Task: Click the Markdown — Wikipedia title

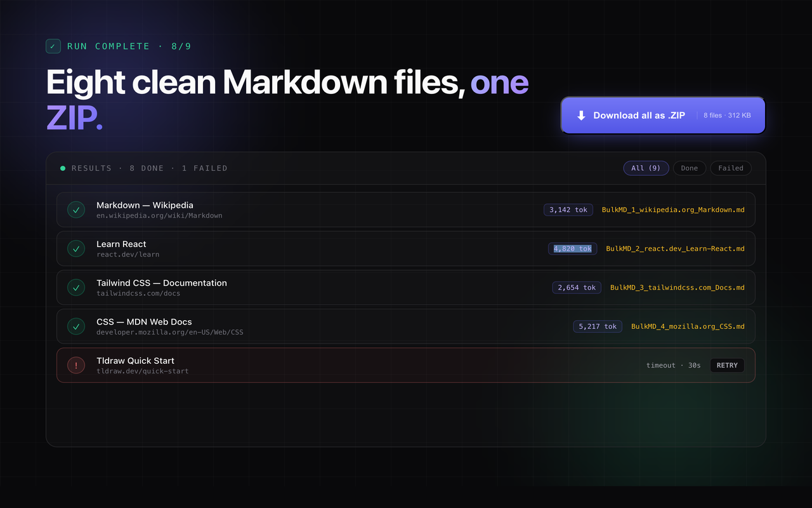Action: click(x=145, y=205)
